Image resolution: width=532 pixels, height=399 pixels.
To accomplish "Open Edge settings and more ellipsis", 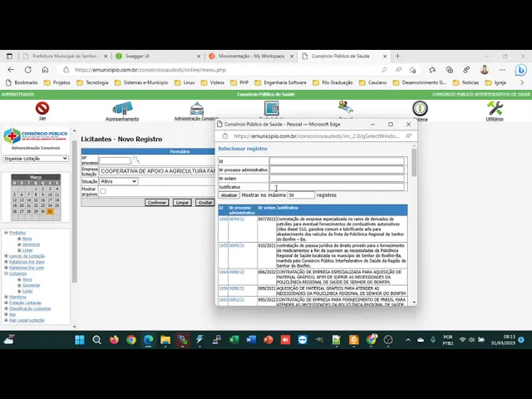I will click(x=502, y=70).
